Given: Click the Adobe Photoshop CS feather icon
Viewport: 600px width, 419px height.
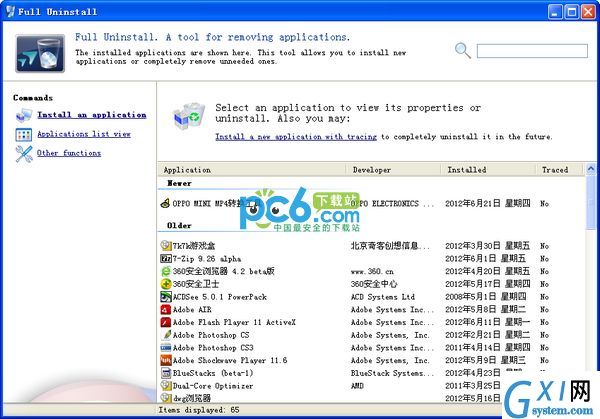Looking at the screenshot, I should (165, 335).
